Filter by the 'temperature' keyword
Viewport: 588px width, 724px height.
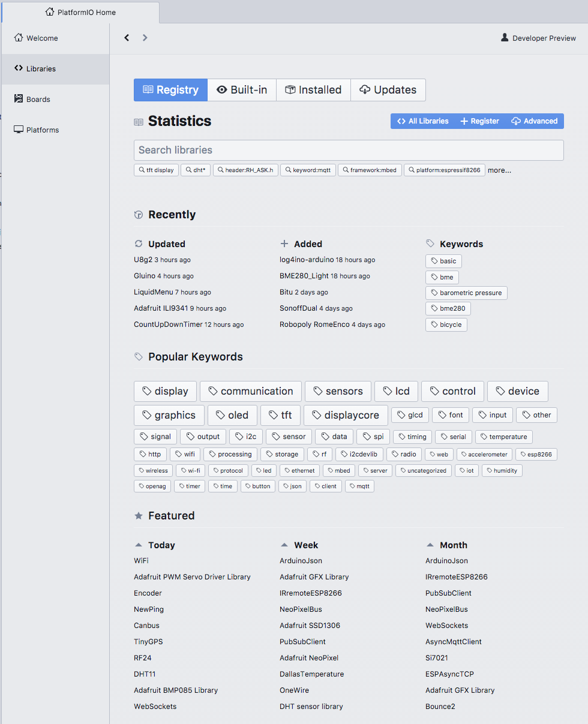click(x=504, y=437)
